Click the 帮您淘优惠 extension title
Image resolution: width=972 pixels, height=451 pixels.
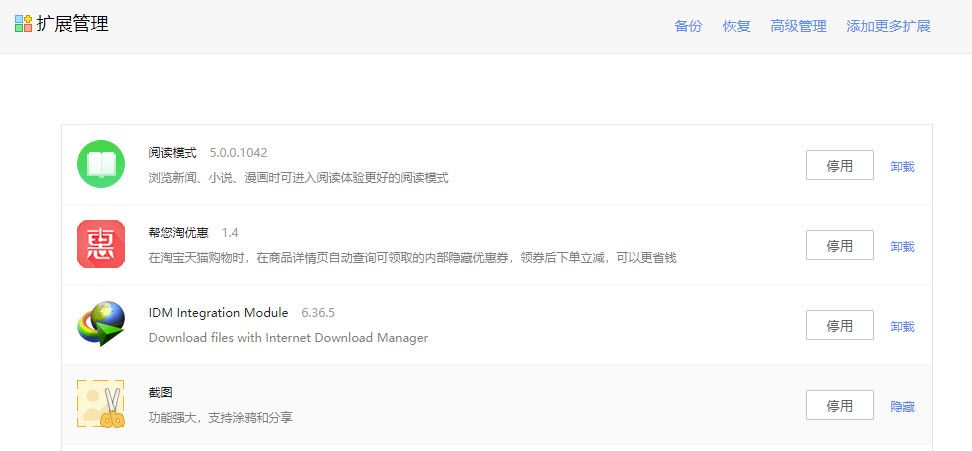tap(178, 233)
